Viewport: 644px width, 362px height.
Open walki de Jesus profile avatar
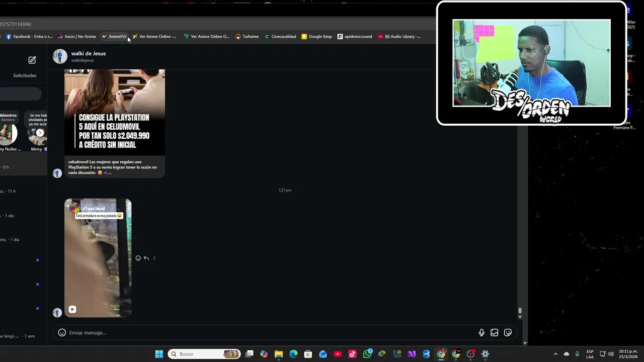point(60,56)
